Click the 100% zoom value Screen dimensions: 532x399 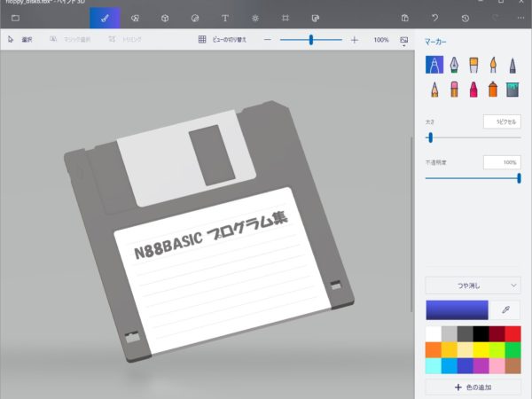(x=381, y=40)
